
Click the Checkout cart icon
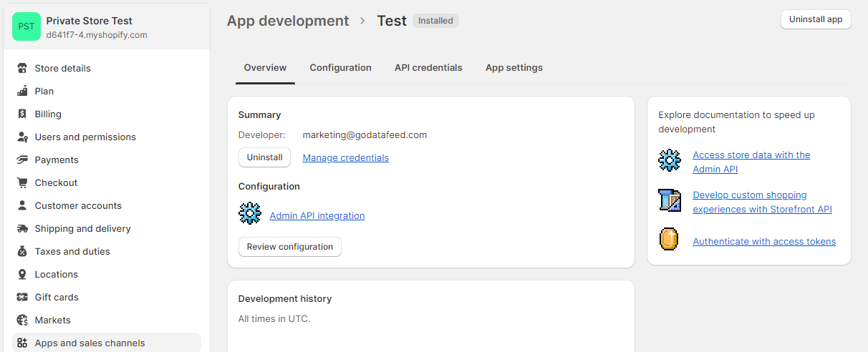pyautogui.click(x=22, y=183)
